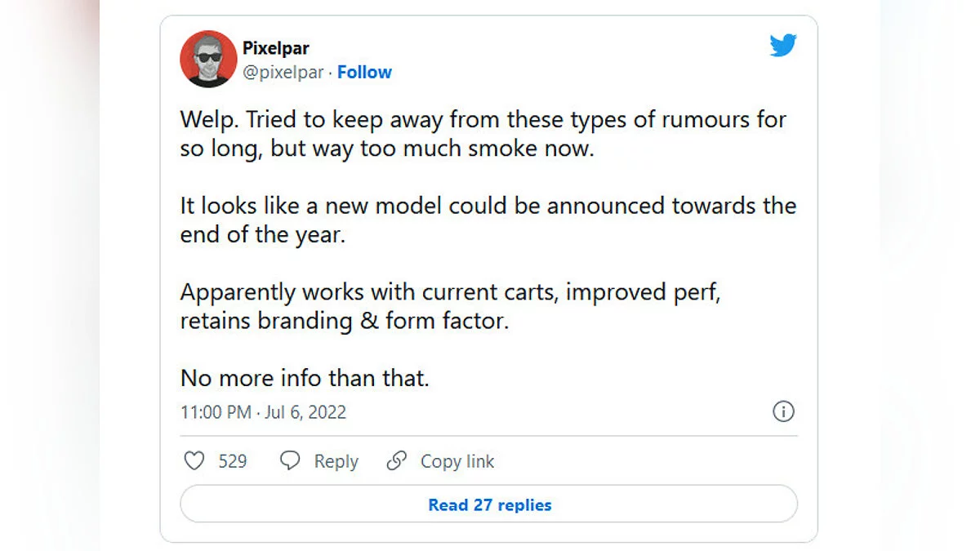
Task: Click the chain link copy icon
Action: click(x=397, y=461)
